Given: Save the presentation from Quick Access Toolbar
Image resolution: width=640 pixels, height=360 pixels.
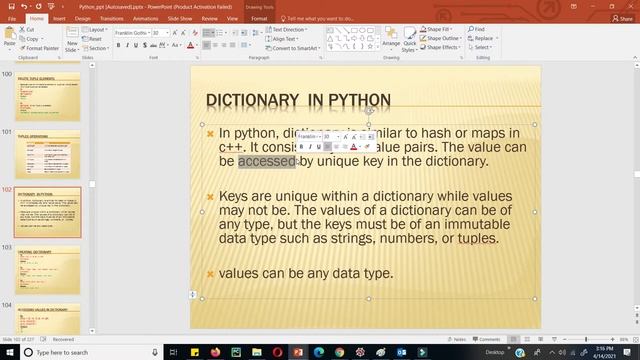Looking at the screenshot, I should (x=11, y=7).
